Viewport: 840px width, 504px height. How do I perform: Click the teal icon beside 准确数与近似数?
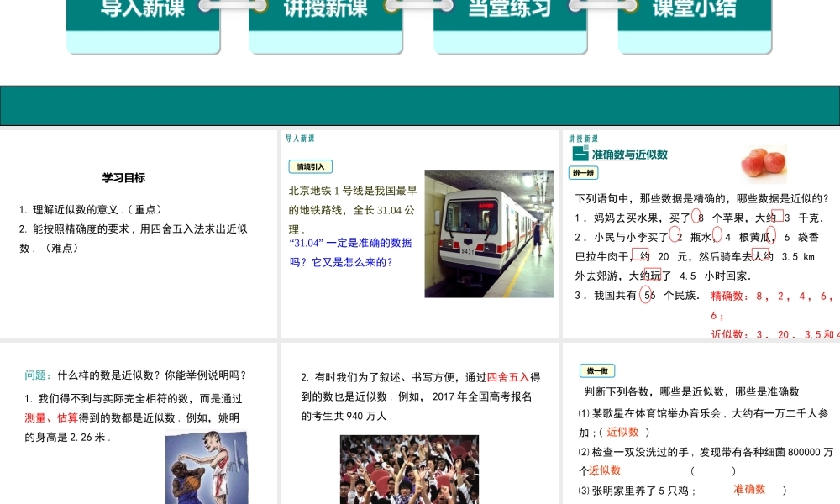580,154
